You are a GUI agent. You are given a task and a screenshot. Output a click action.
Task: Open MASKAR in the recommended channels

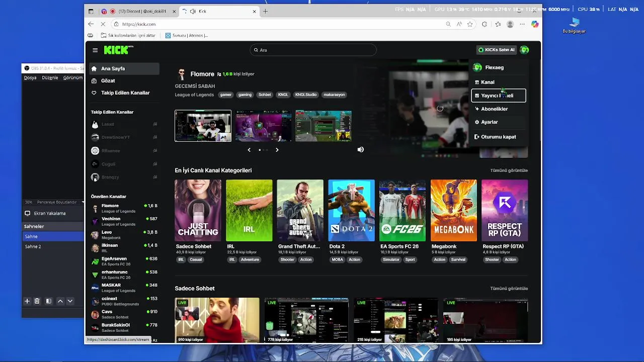(124, 288)
